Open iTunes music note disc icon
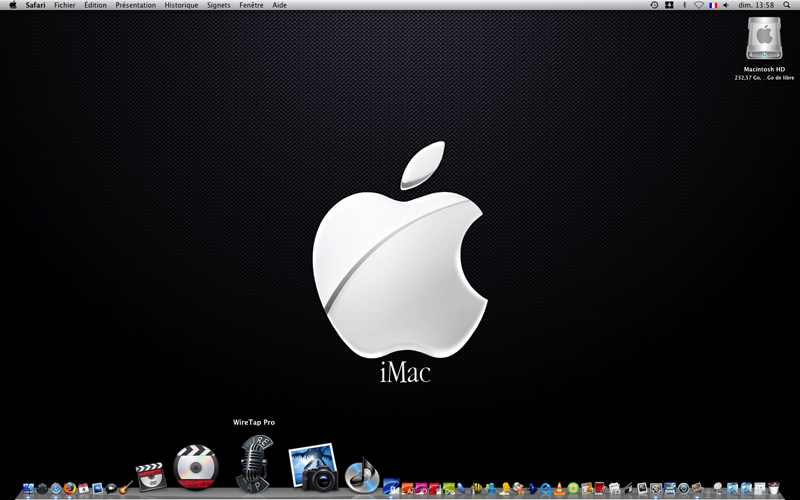This screenshot has width=800, height=500. point(362,475)
